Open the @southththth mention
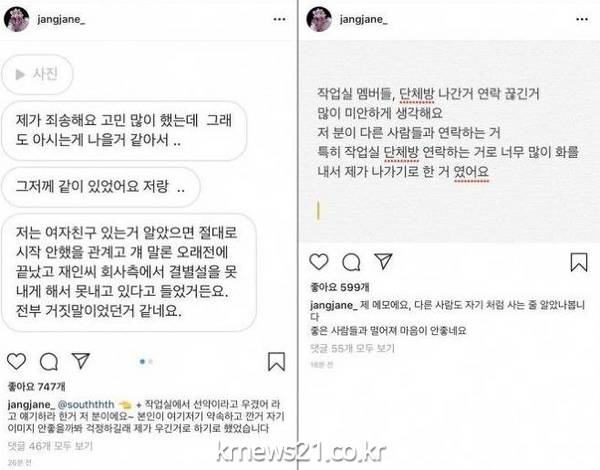Image resolution: width=600 pixels, height=470 pixels. pyautogui.click(x=86, y=404)
